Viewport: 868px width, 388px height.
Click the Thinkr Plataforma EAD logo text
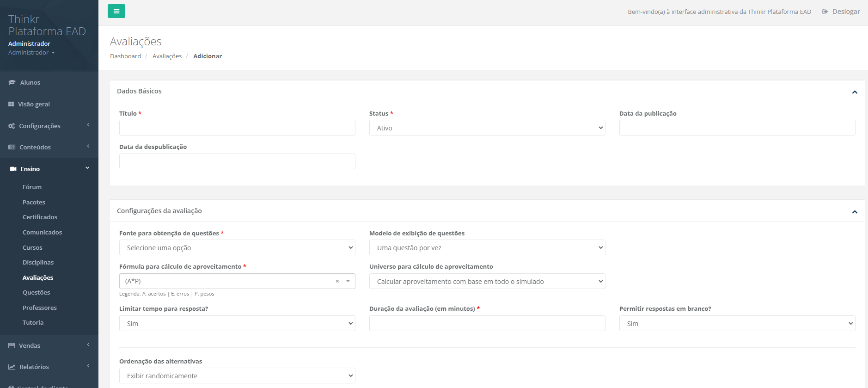pyautogui.click(x=47, y=25)
